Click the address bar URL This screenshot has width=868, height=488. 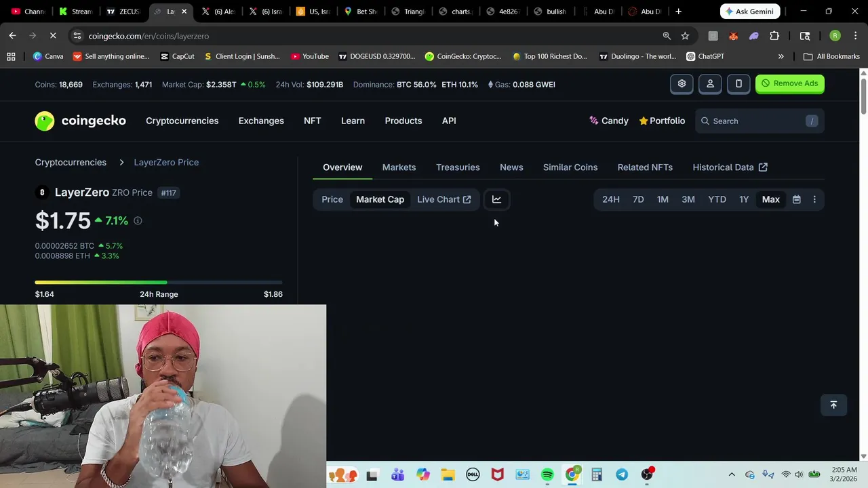149,36
